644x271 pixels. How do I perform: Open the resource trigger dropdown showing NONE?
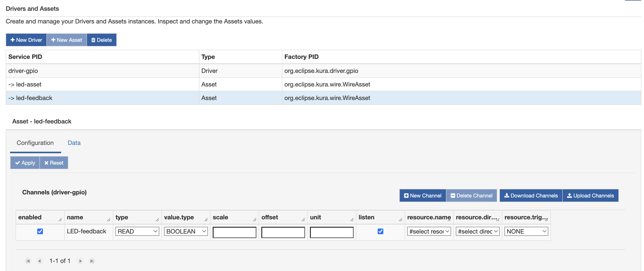(526, 232)
